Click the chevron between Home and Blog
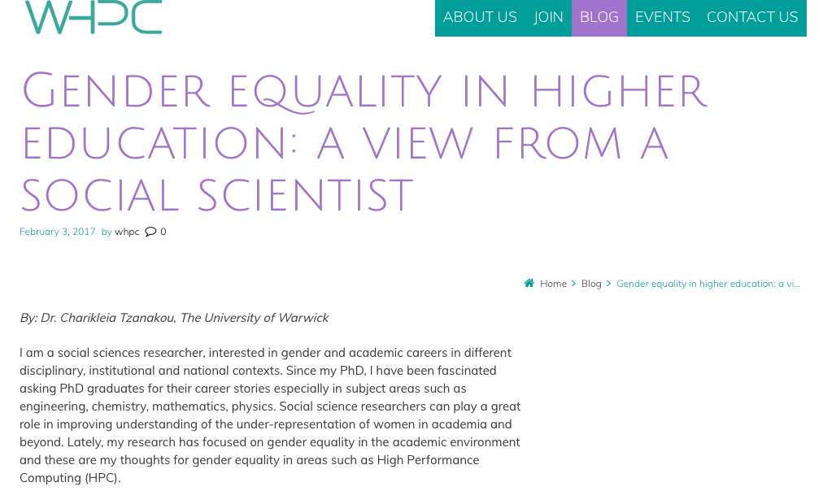The height and width of the screenshot is (504, 823). (573, 283)
